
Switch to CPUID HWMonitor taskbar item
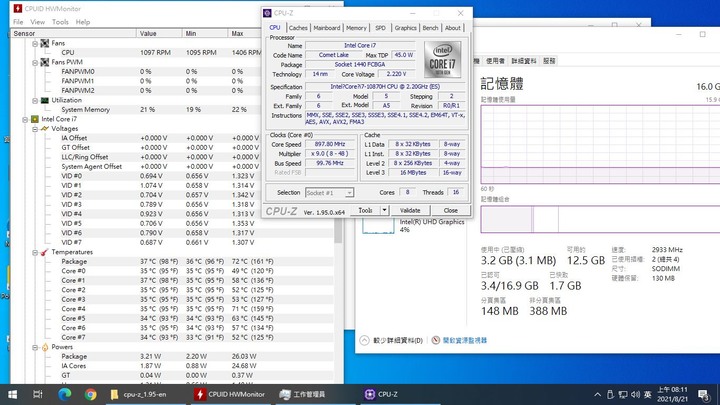pyautogui.click(x=230, y=394)
